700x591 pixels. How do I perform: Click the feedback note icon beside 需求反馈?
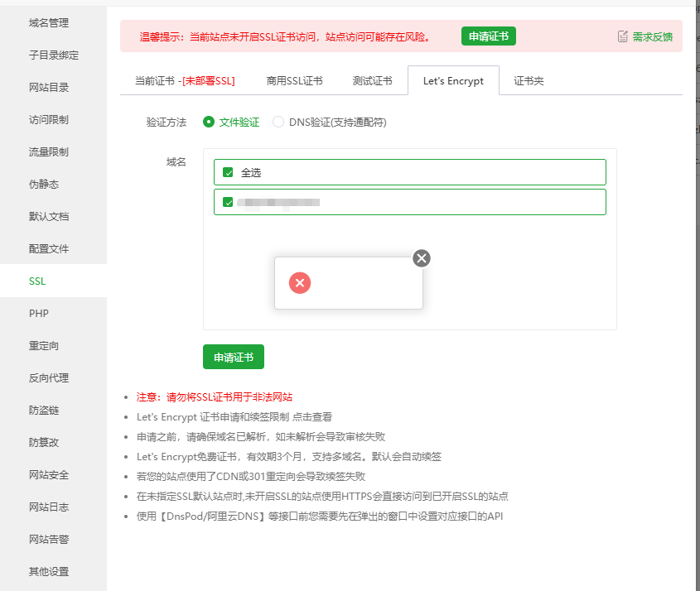(623, 36)
